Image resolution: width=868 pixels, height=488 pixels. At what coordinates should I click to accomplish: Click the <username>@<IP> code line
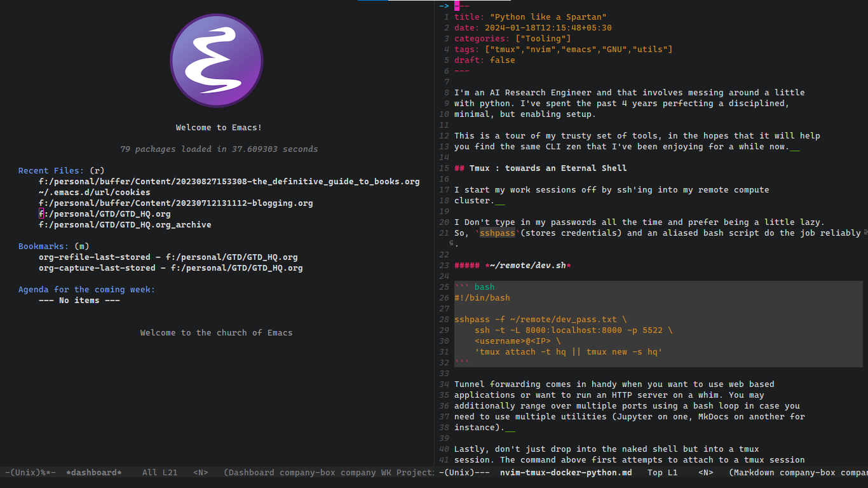518,341
